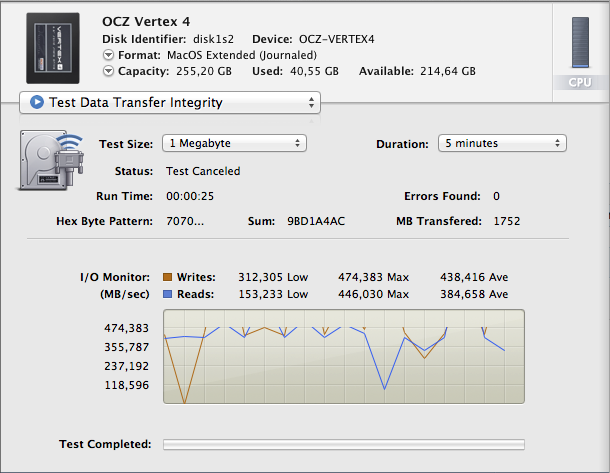Screen dimensions: 610x473
Task: Select used value 40,55 GB
Action: pyautogui.click(x=314, y=71)
